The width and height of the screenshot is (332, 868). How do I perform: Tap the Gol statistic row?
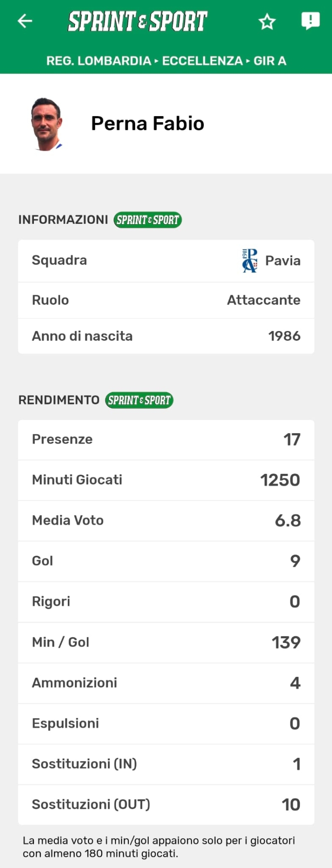166,561
